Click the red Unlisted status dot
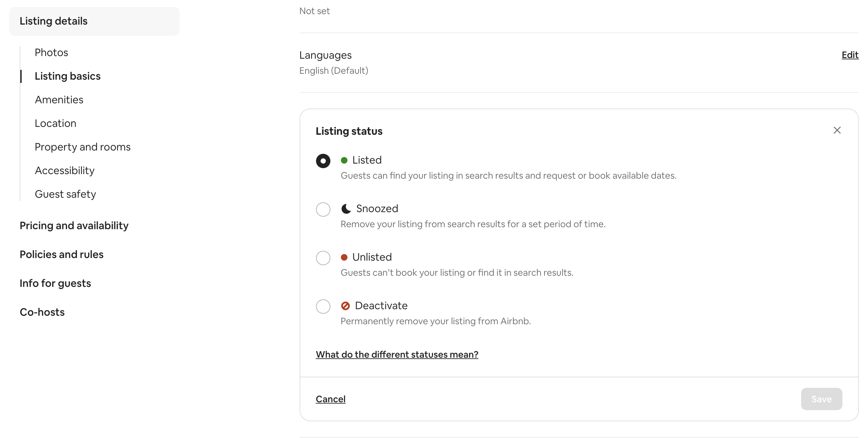 pos(344,257)
